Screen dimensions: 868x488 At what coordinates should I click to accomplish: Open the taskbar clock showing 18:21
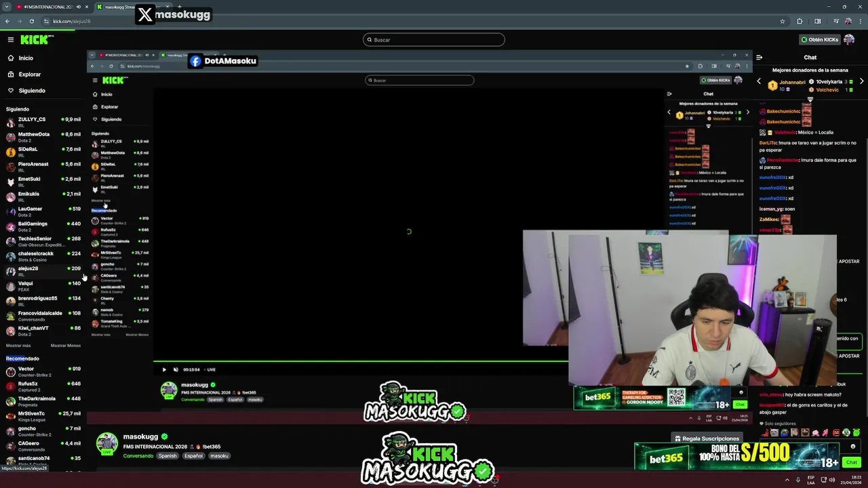(852, 480)
